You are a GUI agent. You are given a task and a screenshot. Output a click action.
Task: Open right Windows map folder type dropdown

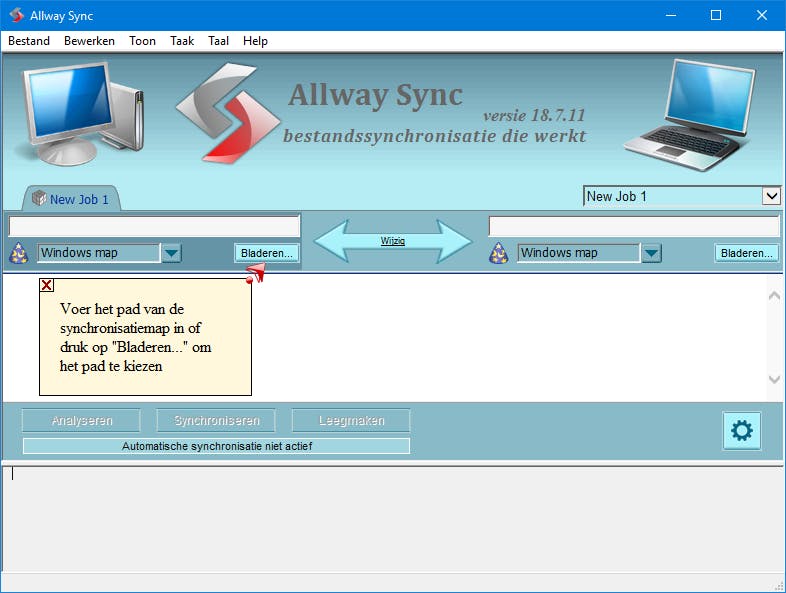click(x=651, y=253)
